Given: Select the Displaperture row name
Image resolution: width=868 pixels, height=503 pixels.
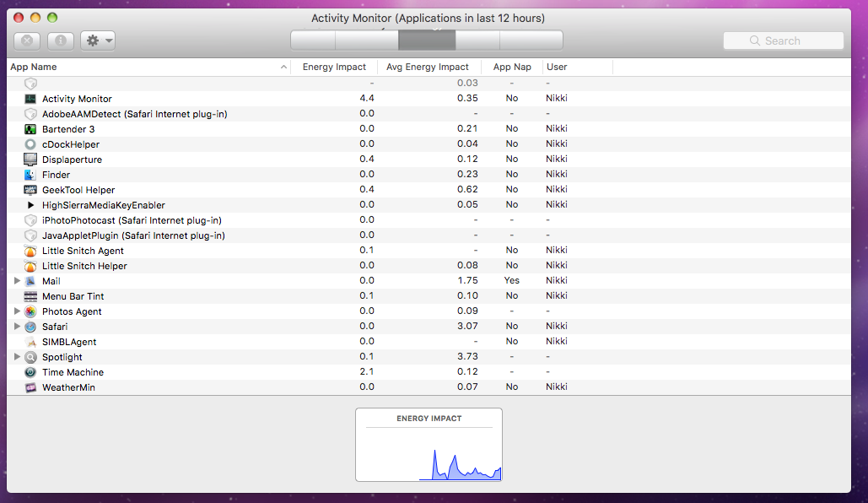Looking at the screenshot, I should pos(72,160).
